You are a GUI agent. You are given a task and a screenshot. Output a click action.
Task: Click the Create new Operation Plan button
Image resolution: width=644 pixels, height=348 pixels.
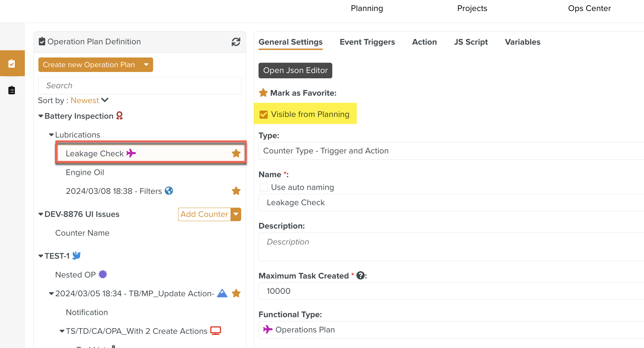[x=89, y=65]
